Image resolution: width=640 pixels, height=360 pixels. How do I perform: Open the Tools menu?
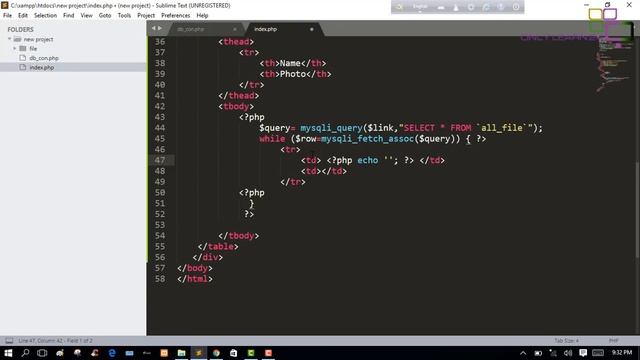click(x=124, y=16)
